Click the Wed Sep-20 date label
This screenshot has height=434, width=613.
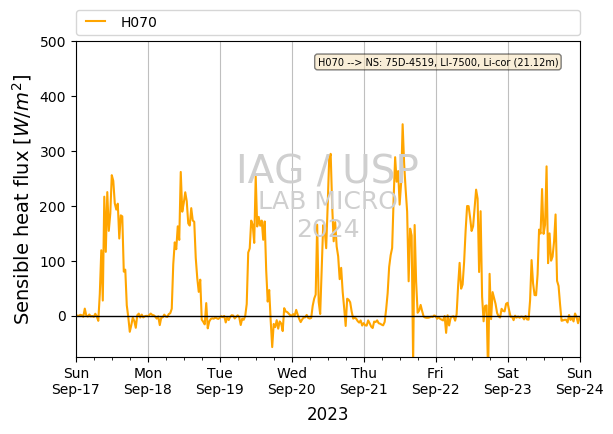click(292, 381)
